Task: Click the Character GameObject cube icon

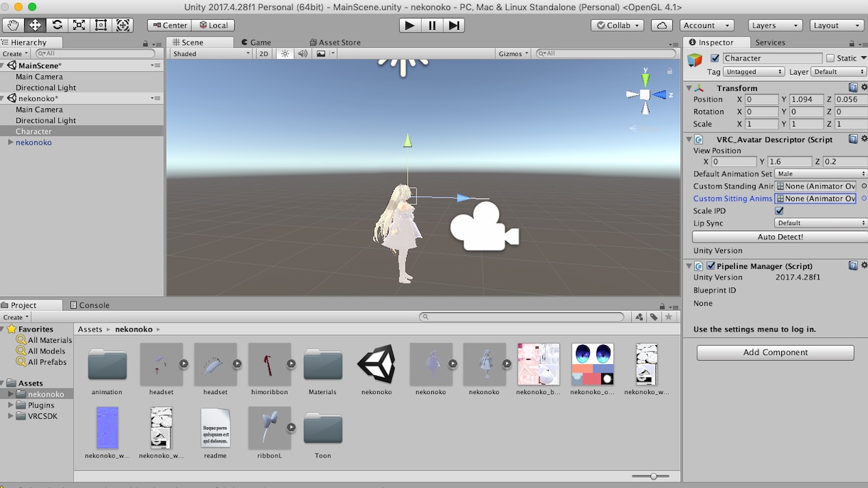Action: click(695, 61)
